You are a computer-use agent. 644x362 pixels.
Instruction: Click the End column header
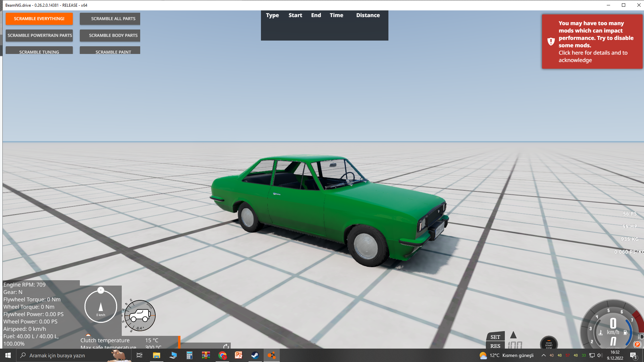click(316, 15)
